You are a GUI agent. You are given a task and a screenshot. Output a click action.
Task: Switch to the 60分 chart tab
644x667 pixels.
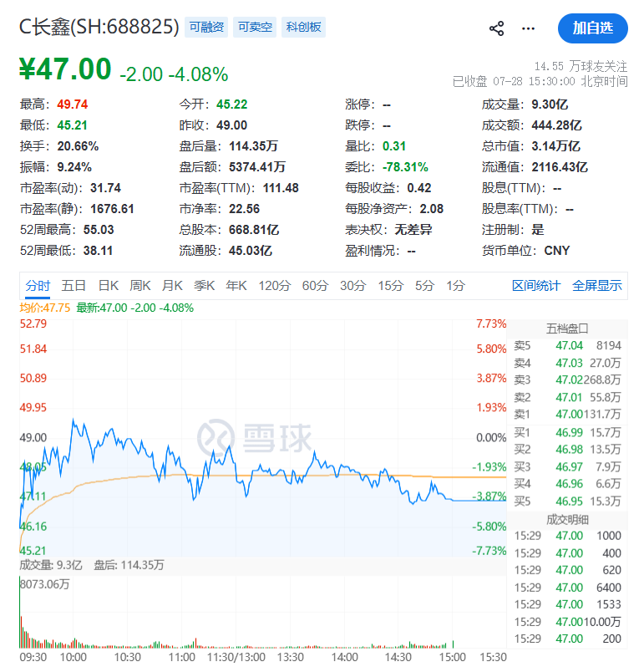click(x=315, y=285)
